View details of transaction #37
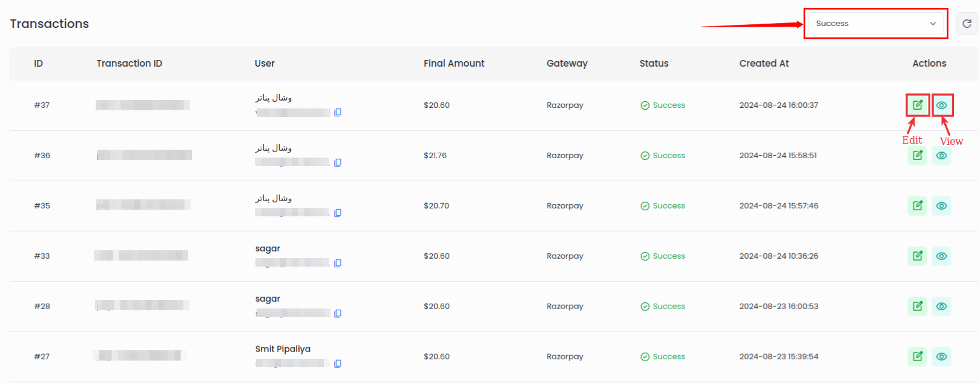The width and height of the screenshot is (980, 383). [x=941, y=105]
